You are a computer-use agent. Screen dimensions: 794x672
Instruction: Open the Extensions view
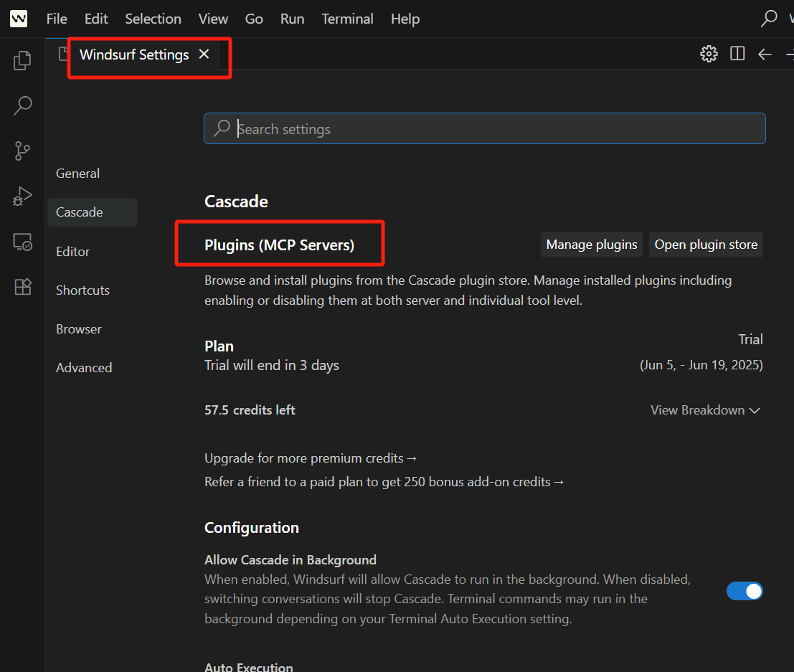click(22, 287)
